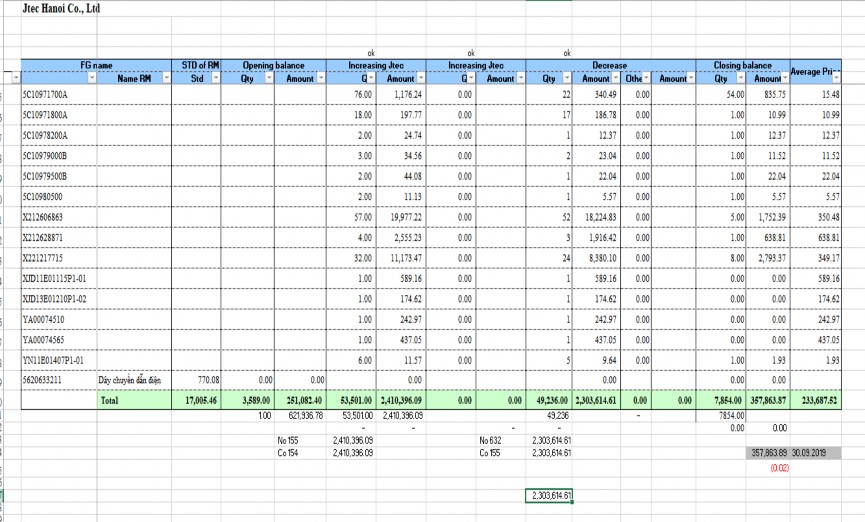Open the Name RM column filter dropdown
This screenshot has width=865, height=522.
(x=164, y=77)
